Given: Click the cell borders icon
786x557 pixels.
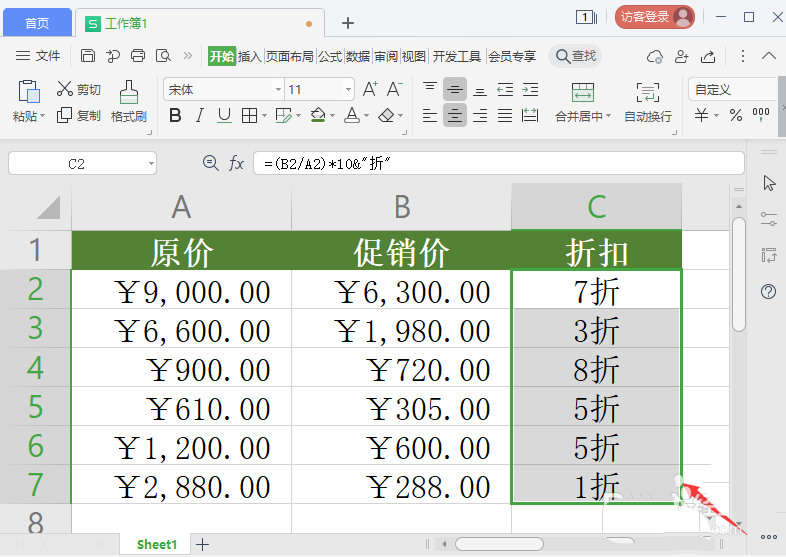Looking at the screenshot, I should (249, 116).
